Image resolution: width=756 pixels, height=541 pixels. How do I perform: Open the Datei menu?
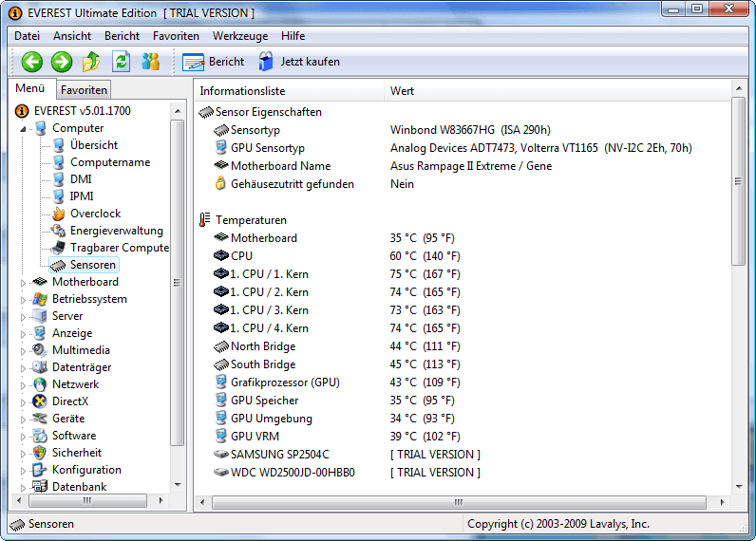click(x=27, y=36)
